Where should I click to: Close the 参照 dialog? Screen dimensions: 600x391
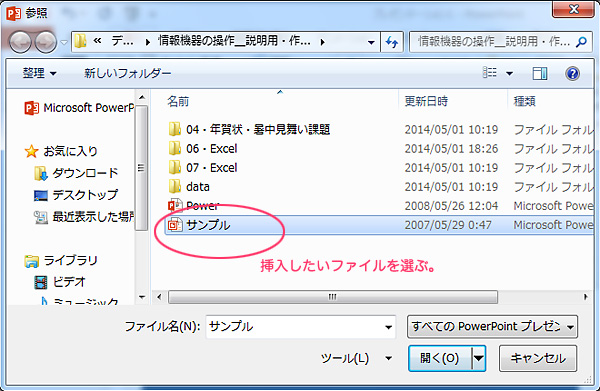click(x=573, y=9)
